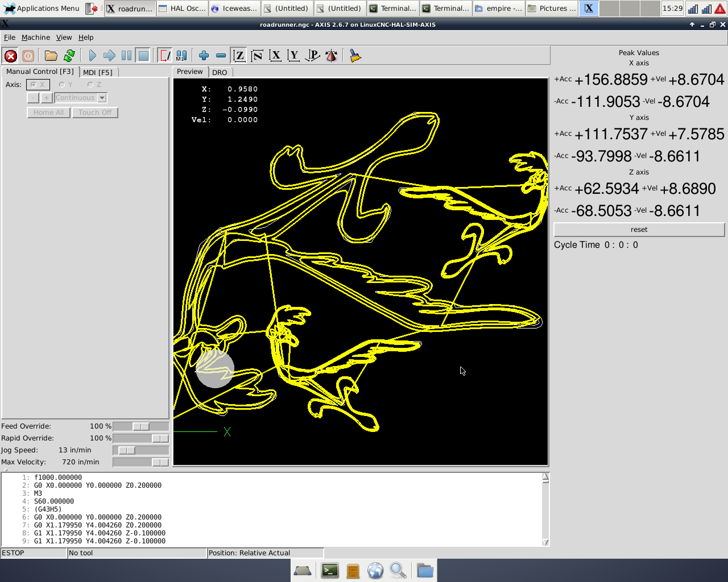This screenshot has width=728, height=582.
Task: Select Z axis radio button
Action: [94, 85]
